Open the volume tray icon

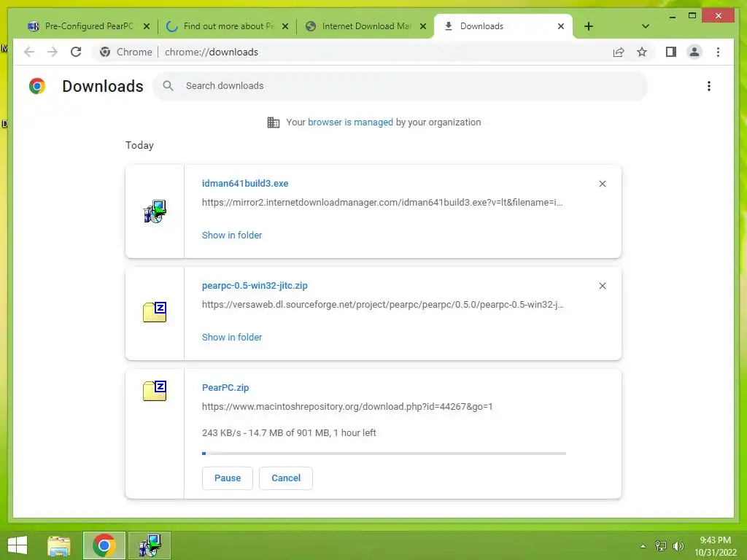point(678,546)
